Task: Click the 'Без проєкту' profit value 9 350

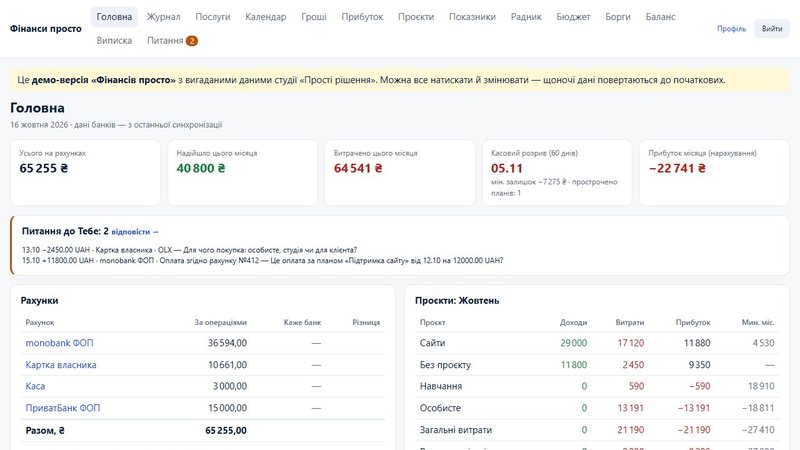Action: click(x=699, y=365)
